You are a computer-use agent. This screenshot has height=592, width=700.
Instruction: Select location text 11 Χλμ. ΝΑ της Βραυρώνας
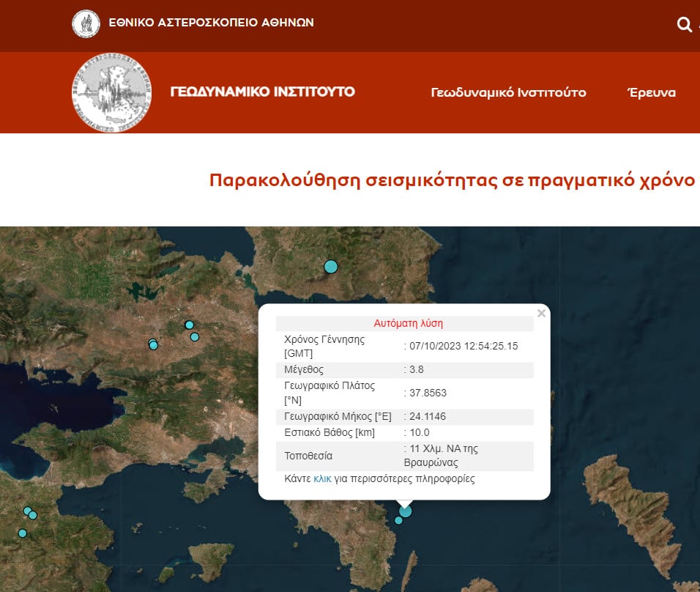point(441,456)
